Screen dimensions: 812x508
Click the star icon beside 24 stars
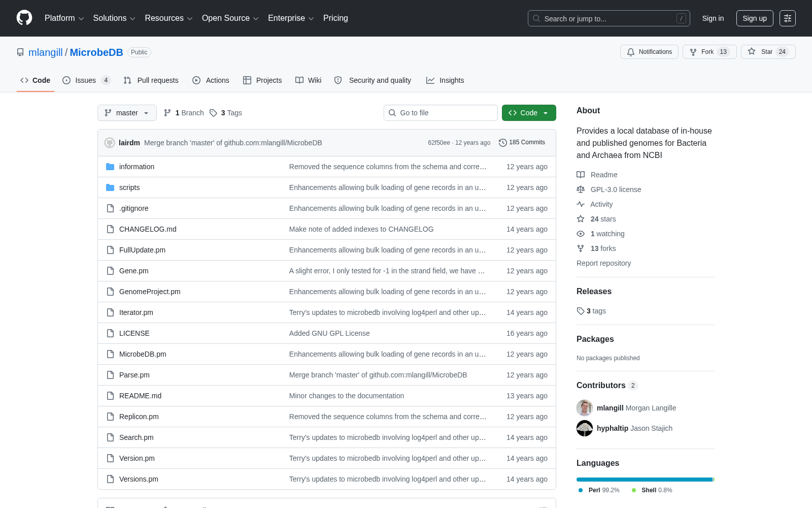point(581,219)
